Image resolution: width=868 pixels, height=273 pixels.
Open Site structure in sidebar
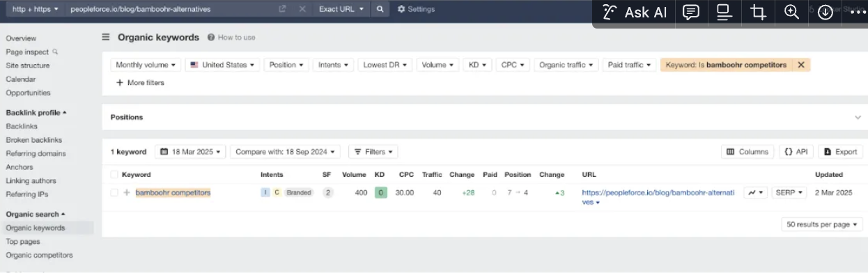click(28, 65)
